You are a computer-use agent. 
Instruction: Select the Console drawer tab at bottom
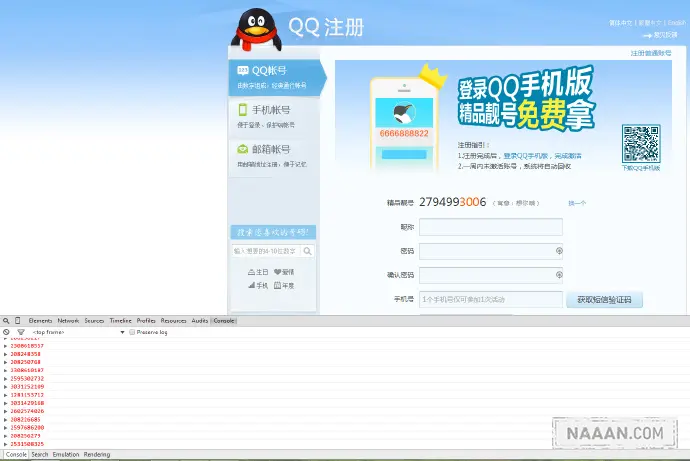[x=16, y=454]
